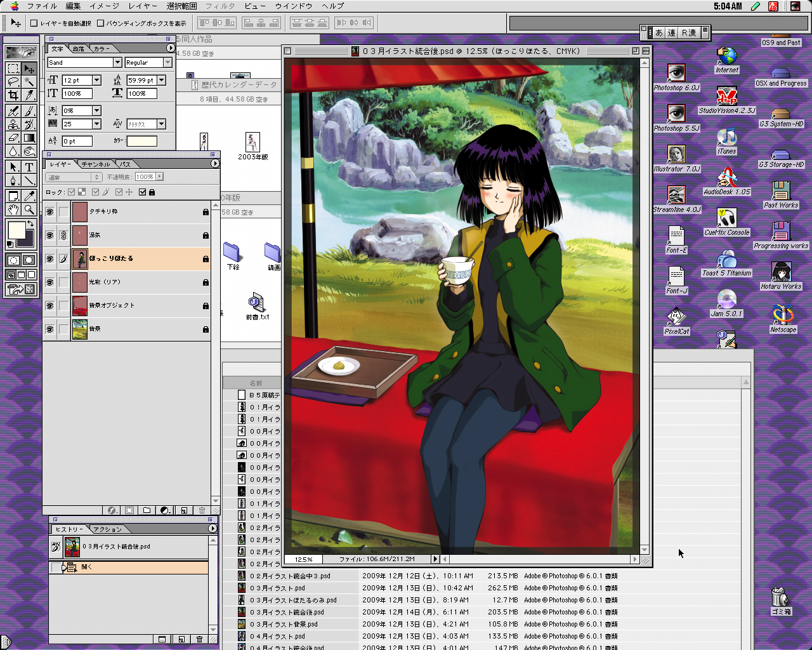Select the Eraser tool

pos(13,138)
